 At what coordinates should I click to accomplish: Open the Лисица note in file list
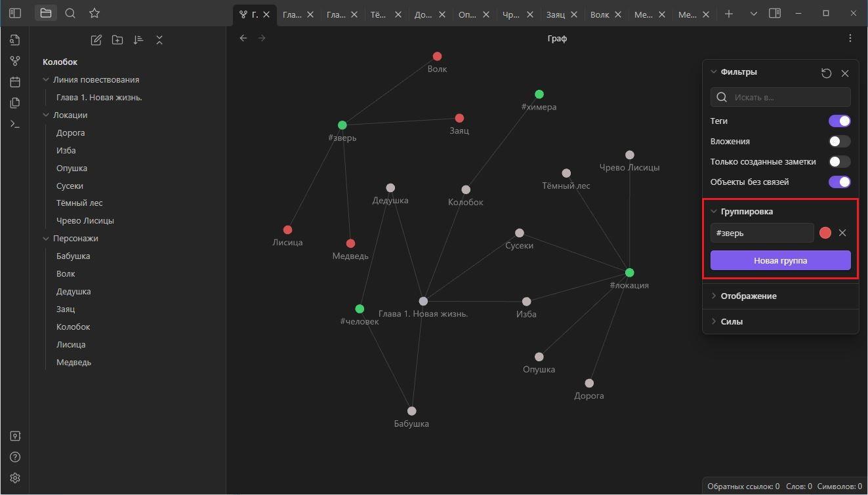71,344
